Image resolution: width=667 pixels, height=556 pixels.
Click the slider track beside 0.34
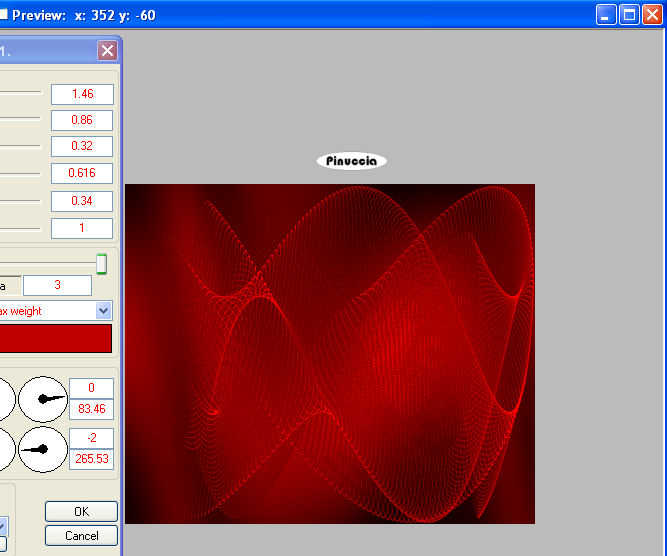pos(20,201)
